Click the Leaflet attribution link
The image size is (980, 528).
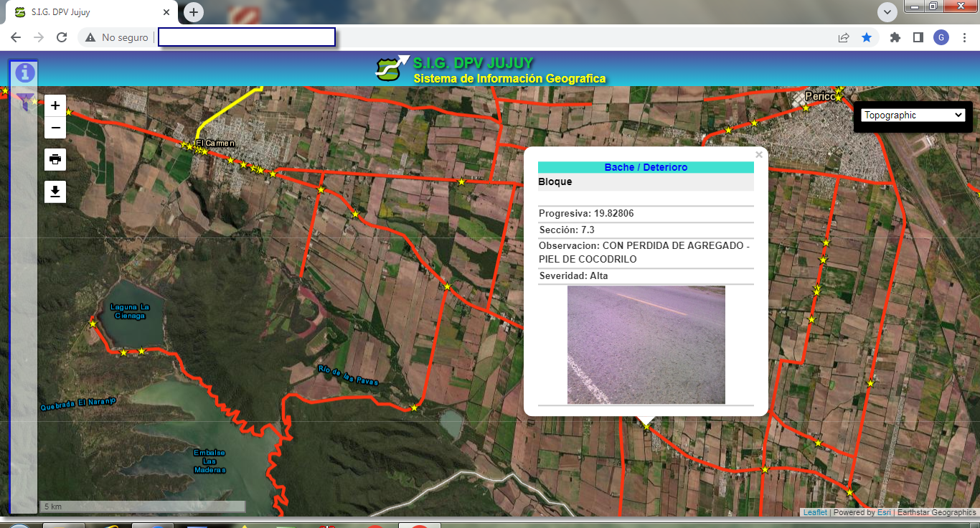[814, 512]
